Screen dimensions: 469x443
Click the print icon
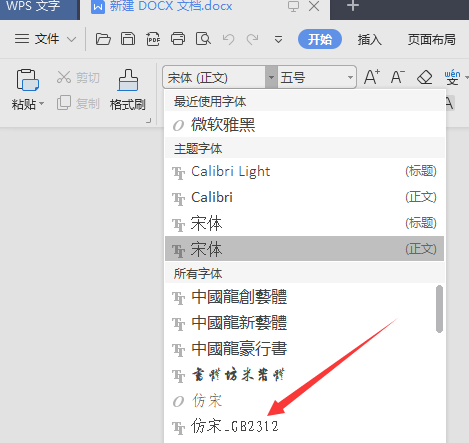point(178,39)
